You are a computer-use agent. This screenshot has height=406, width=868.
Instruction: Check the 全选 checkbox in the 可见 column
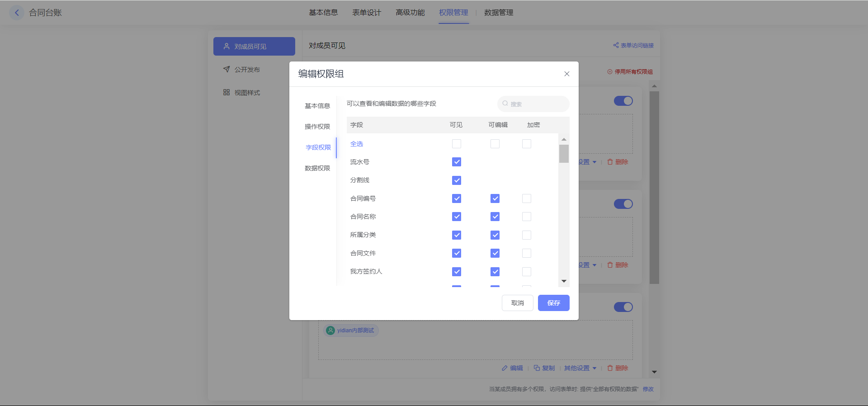coord(457,144)
